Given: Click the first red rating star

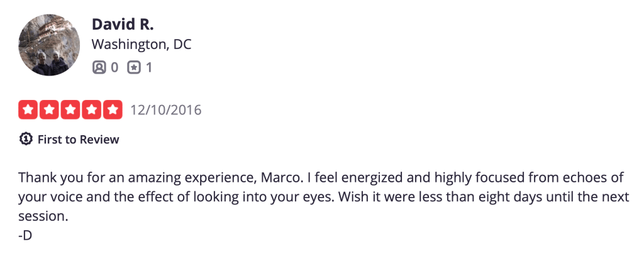Looking at the screenshot, I should tap(28, 109).
